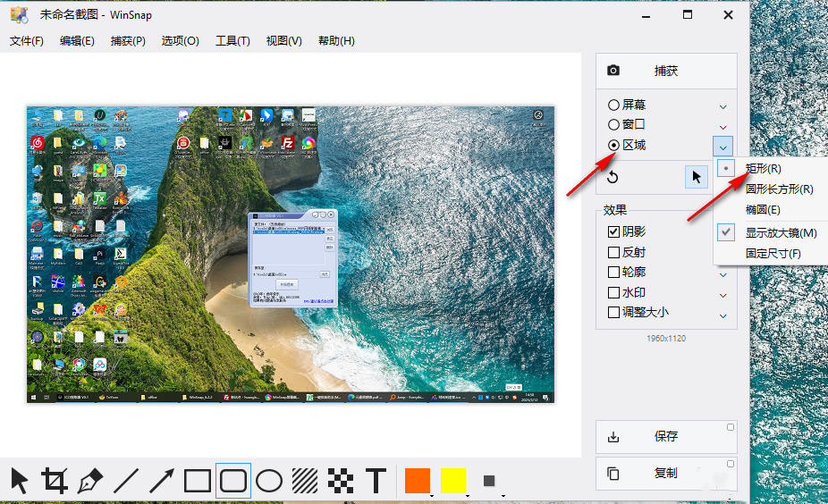Click the Copy (复制) button
Viewport: 828px width, 504px height.
666,474
